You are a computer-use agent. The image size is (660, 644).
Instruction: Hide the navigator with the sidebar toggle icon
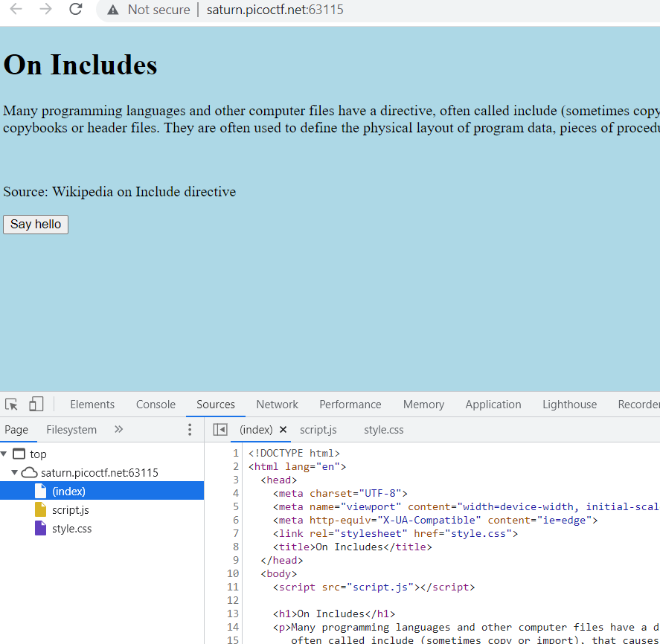coord(220,430)
